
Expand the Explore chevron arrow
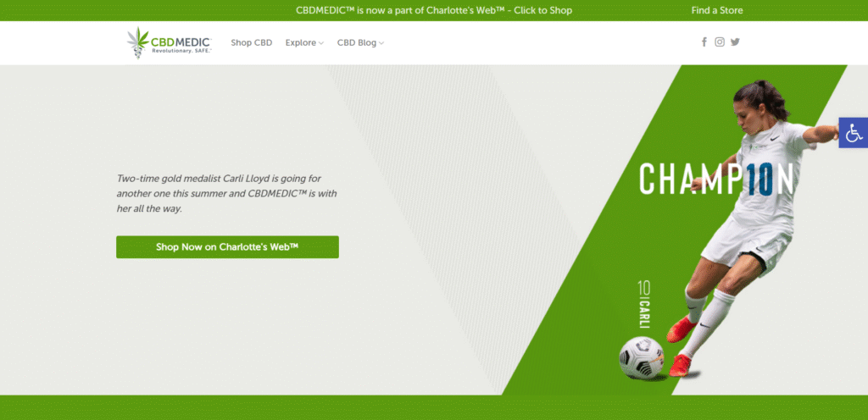click(321, 43)
